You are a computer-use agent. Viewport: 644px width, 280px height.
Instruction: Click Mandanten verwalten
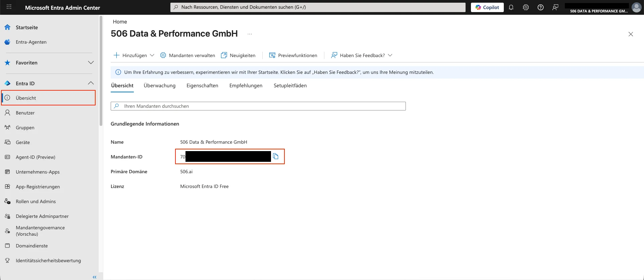pos(187,55)
